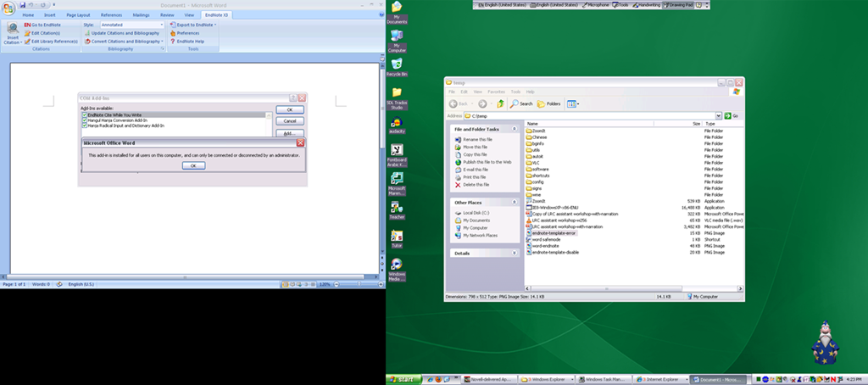
Task: Click OK in the Microsoft Office Word alert
Action: tap(193, 165)
